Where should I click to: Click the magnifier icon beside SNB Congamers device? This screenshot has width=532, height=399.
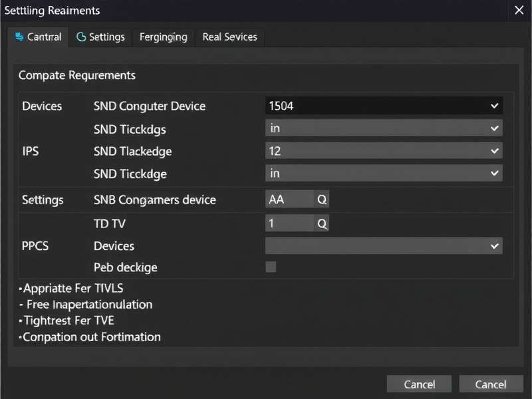322,198
